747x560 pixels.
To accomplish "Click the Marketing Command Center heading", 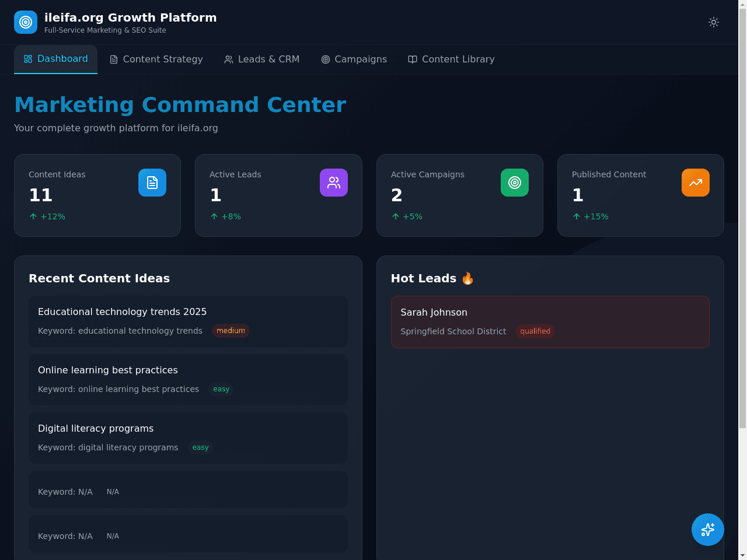I will click(180, 105).
